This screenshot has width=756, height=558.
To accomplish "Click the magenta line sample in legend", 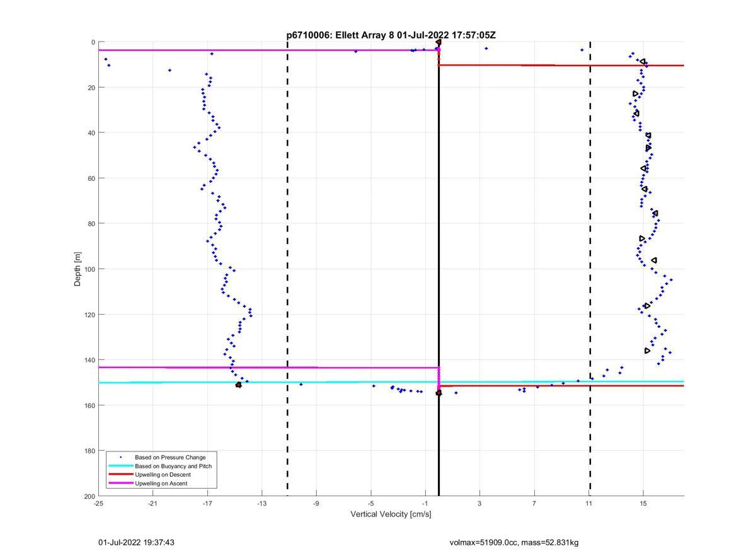I will click(x=120, y=484).
